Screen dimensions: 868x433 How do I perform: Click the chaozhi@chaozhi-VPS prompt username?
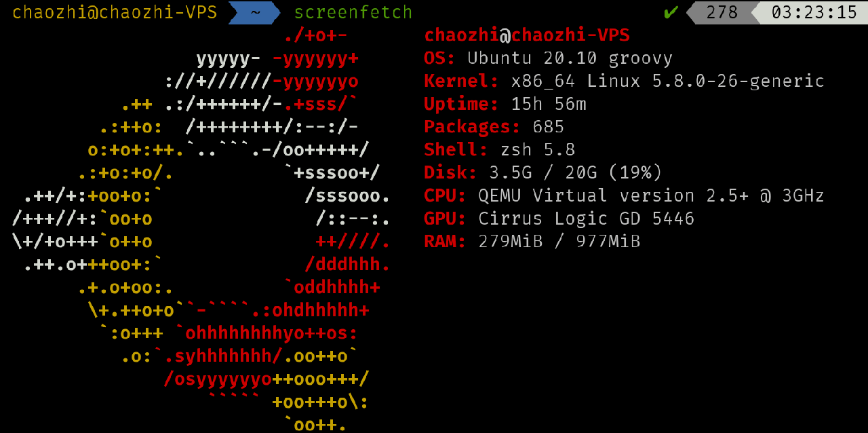[115, 12]
